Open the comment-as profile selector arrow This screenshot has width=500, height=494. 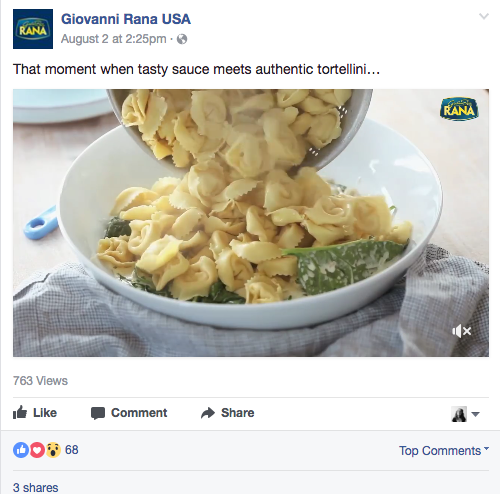(476, 414)
